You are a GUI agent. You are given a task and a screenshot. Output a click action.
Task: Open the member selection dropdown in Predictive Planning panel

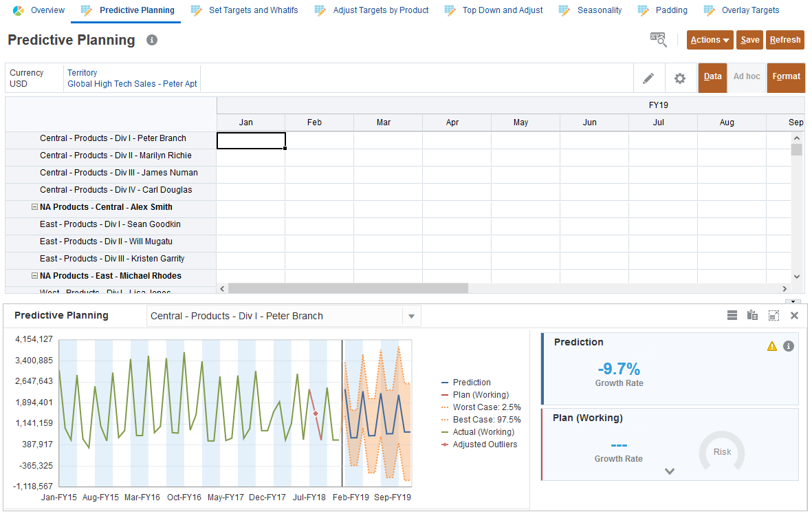pyautogui.click(x=411, y=316)
